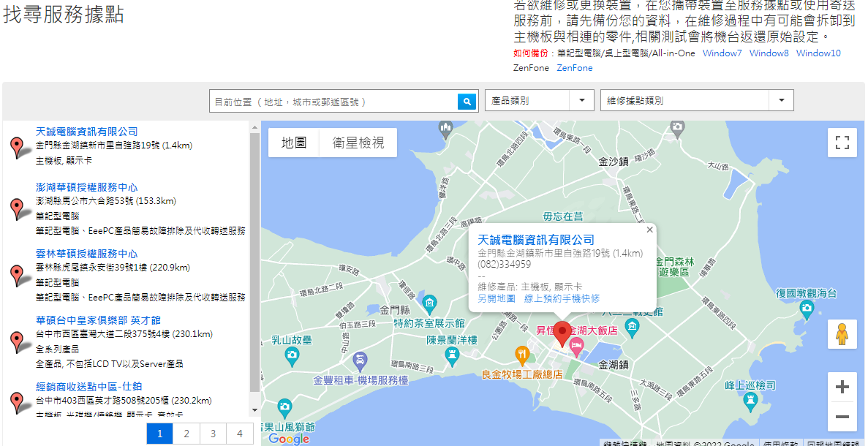Click the 良金牧場工廠總店 restaurant marker

521,355
